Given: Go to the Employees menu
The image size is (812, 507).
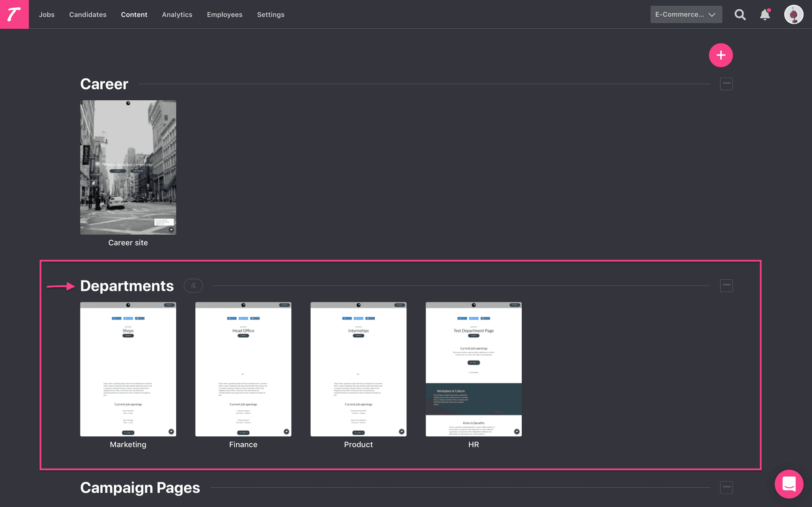Looking at the screenshot, I should point(225,15).
